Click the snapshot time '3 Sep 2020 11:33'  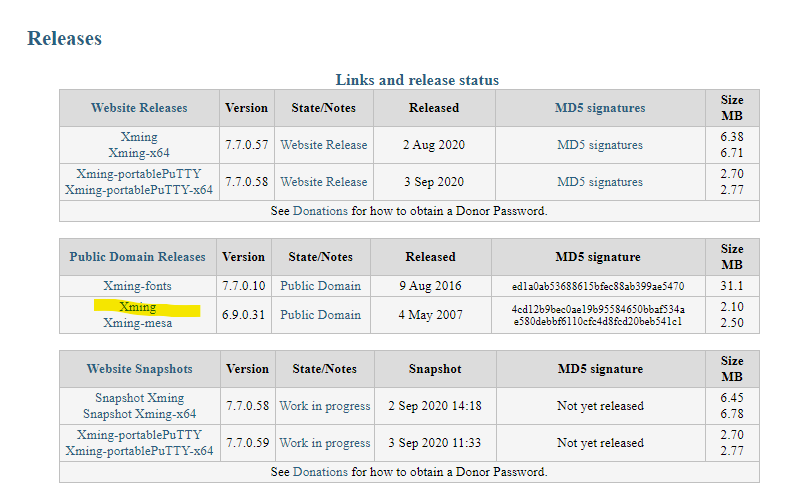coord(435,443)
